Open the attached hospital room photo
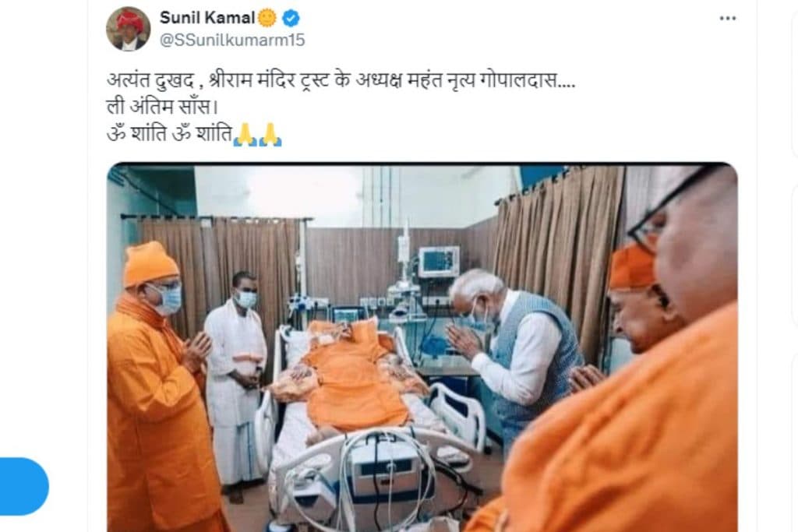 (422, 347)
